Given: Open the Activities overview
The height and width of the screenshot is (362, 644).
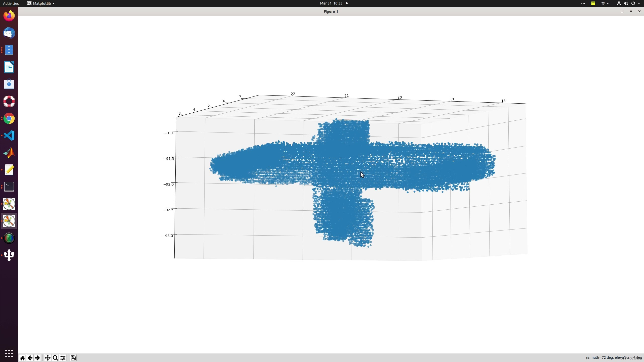Looking at the screenshot, I should coord(11,3).
